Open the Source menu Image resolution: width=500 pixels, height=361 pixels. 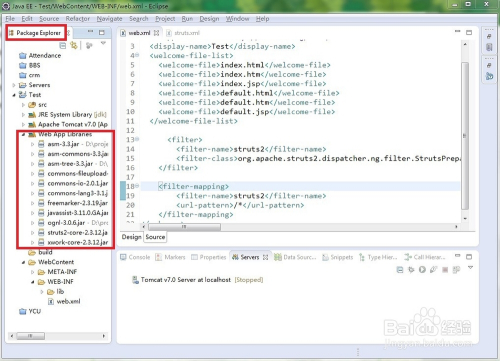coord(49,19)
